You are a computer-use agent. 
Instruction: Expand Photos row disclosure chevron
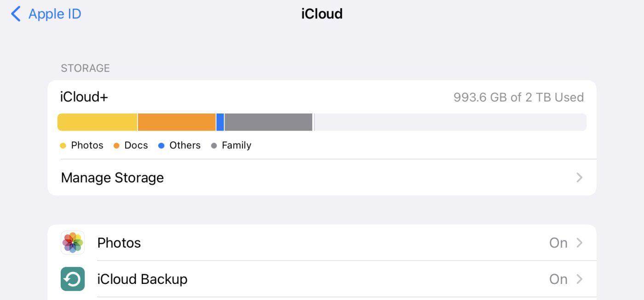point(580,243)
